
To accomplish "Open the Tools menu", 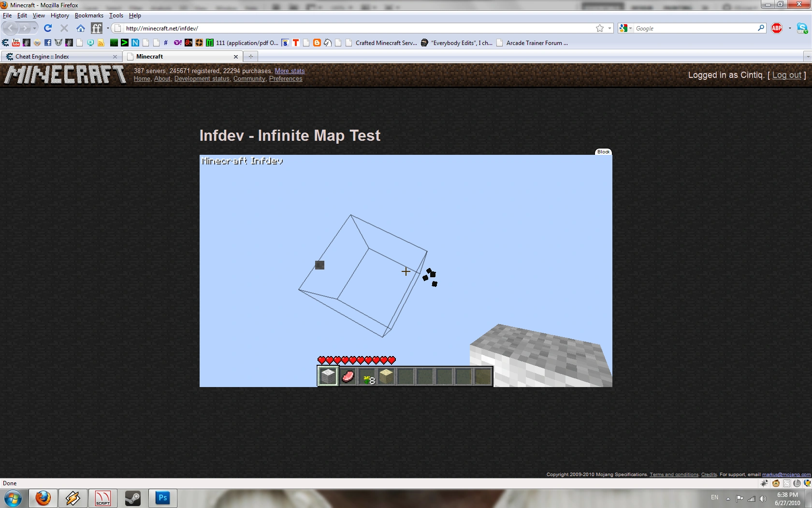I will click(x=116, y=15).
